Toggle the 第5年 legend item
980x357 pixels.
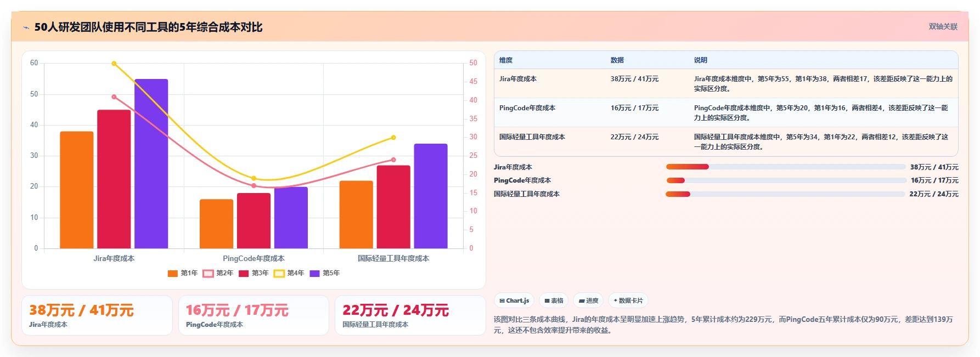[325, 273]
